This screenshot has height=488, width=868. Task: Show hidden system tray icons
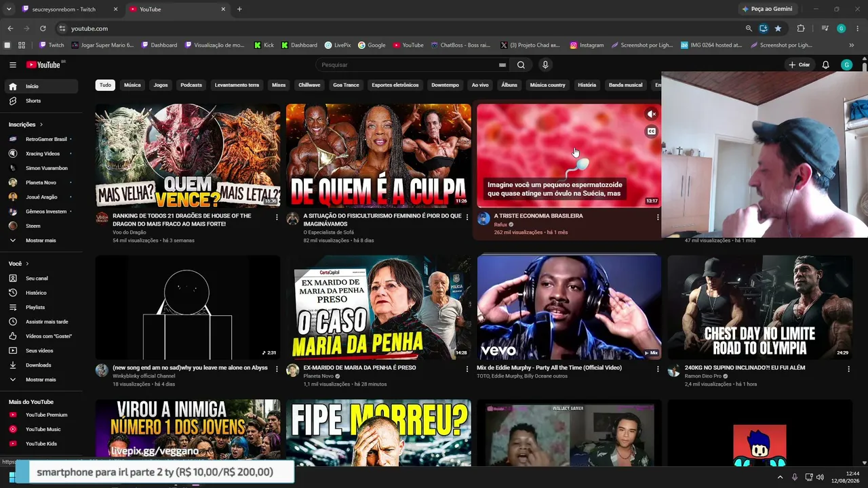pos(780,477)
